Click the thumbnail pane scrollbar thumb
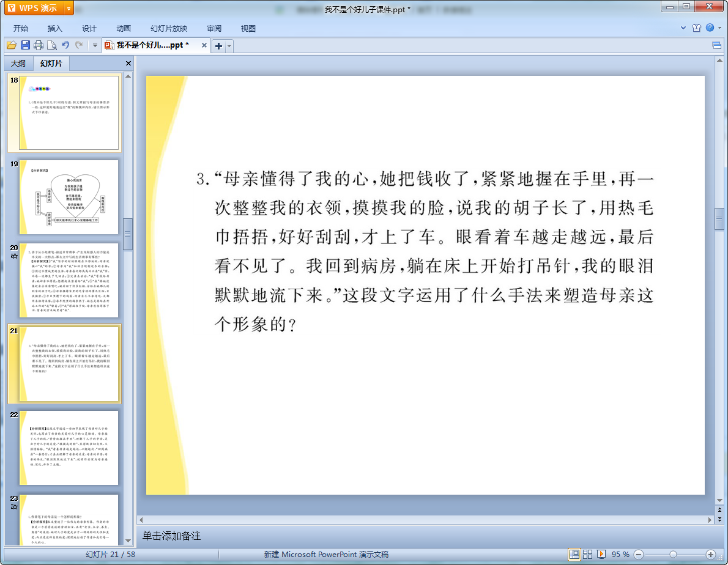This screenshot has width=728, height=565. click(128, 234)
